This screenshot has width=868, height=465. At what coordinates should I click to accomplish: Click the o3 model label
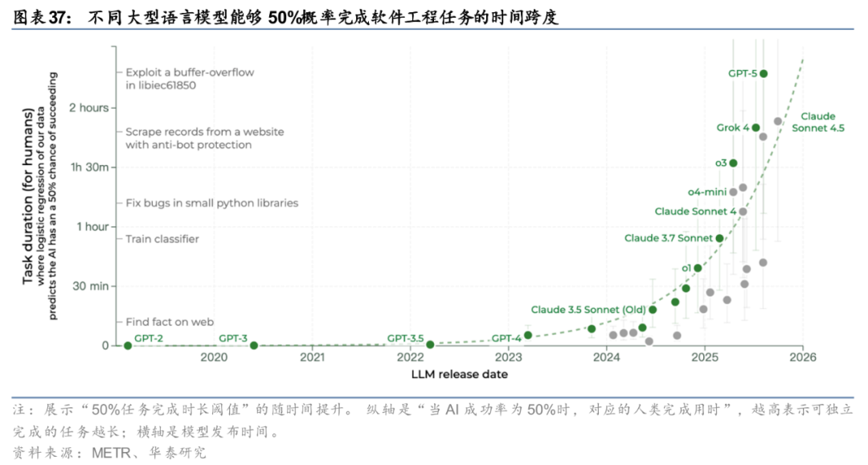[x=721, y=163]
